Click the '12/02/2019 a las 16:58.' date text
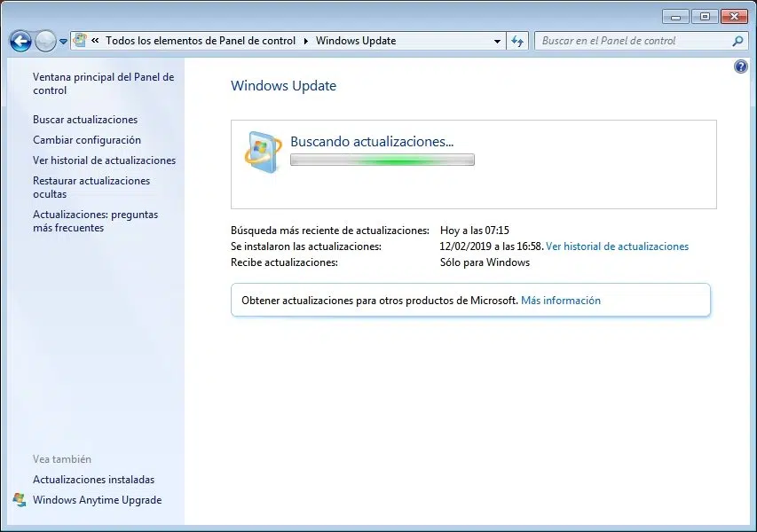This screenshot has height=532, width=757. click(x=492, y=246)
